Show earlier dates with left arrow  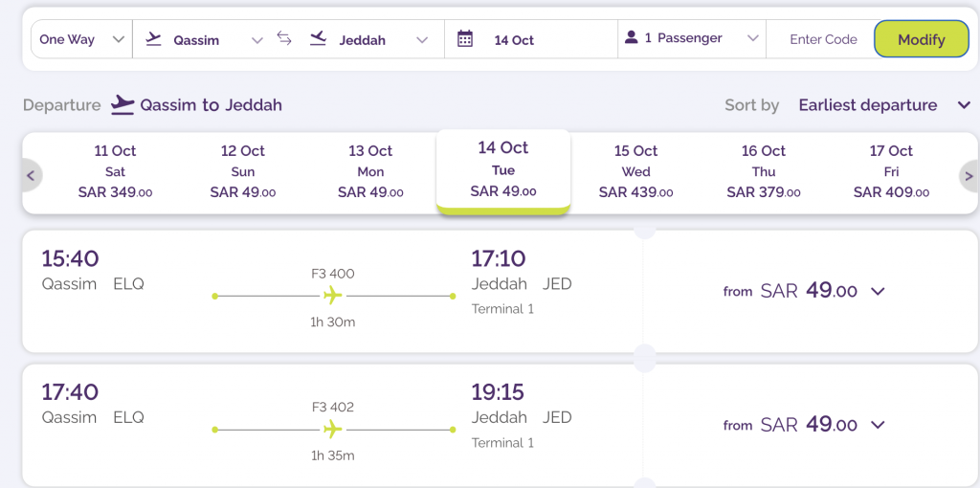click(31, 175)
